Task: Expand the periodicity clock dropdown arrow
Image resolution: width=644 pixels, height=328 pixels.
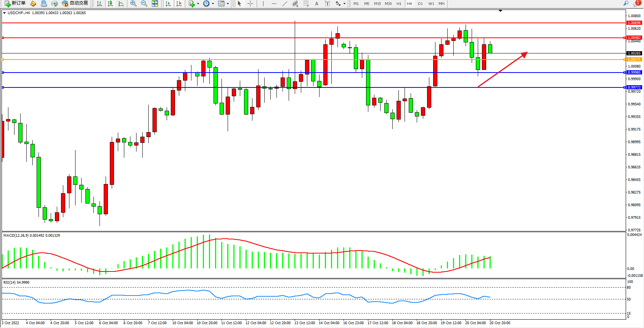Action: click(213, 3)
